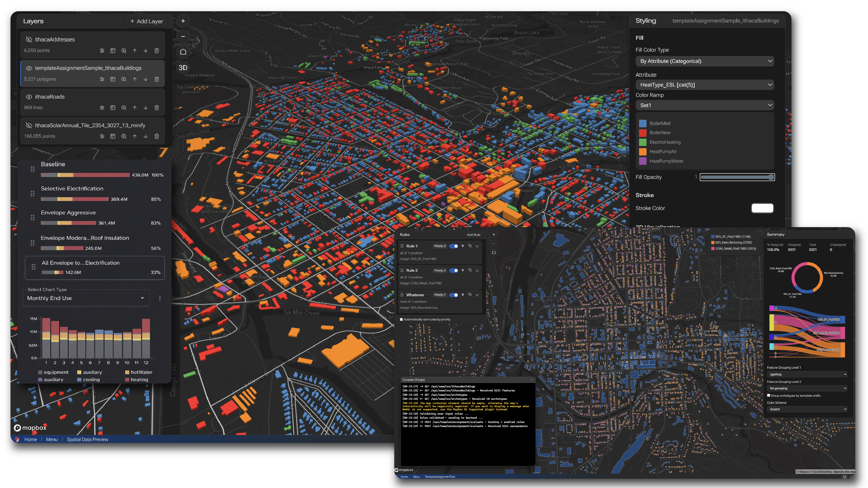Screen dimensions: 868x488
Task: Open style settings for ithacaAddresses layer
Action: point(102,50)
